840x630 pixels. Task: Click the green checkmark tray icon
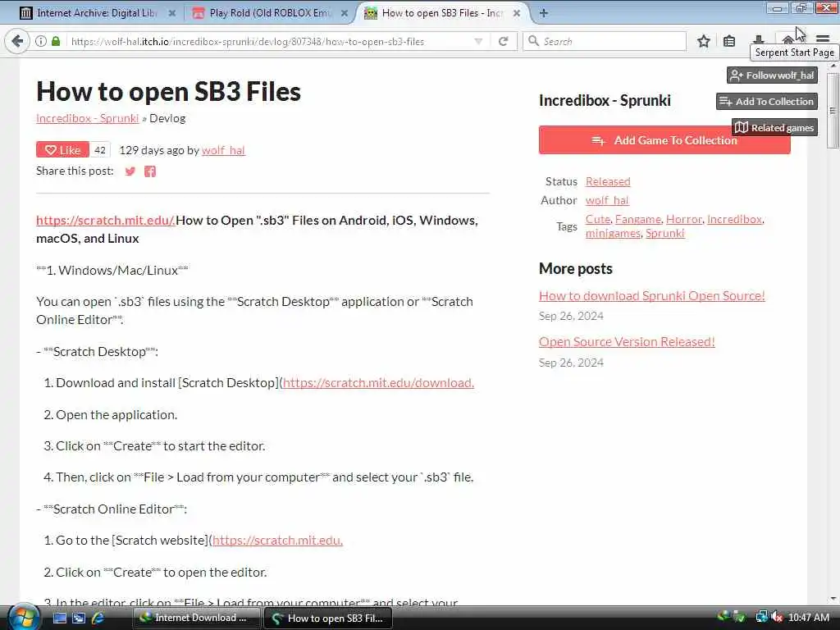pos(740,618)
